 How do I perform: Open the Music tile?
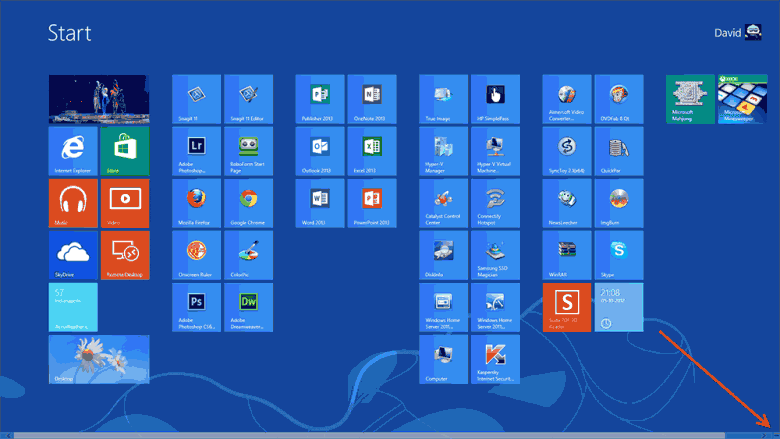click(x=73, y=203)
